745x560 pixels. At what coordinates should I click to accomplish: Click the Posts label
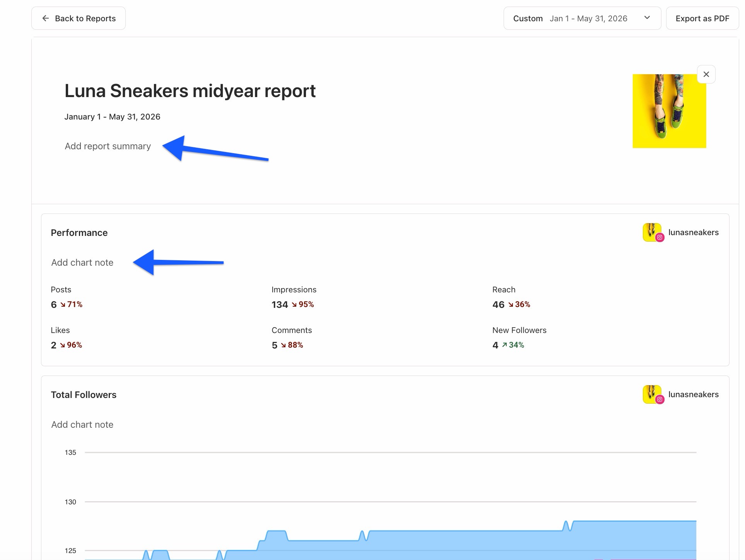point(61,290)
